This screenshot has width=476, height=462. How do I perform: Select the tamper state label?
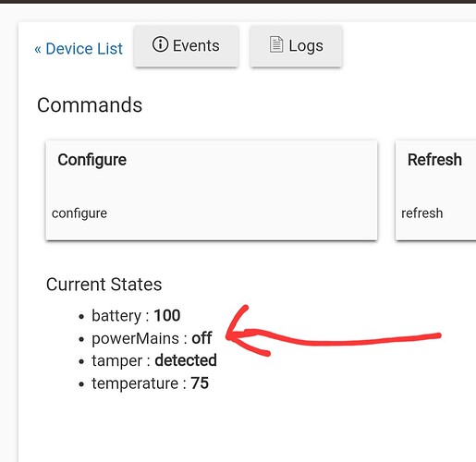click(x=117, y=360)
